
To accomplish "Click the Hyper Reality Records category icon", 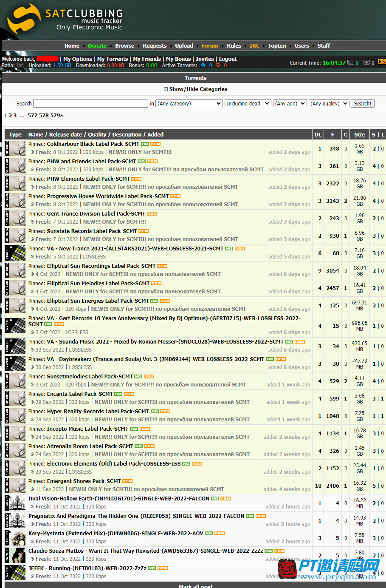I will coord(15,416).
